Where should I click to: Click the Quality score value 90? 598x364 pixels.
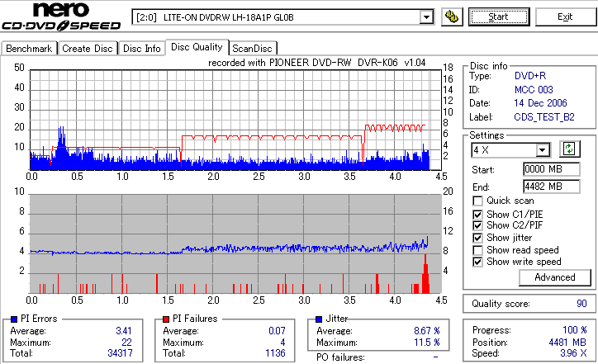tap(581, 304)
